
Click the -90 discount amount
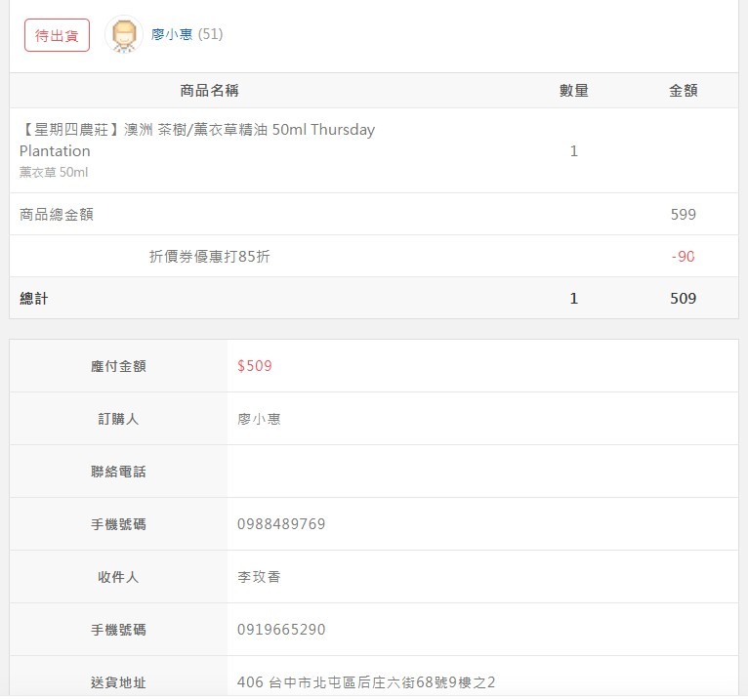(x=684, y=256)
